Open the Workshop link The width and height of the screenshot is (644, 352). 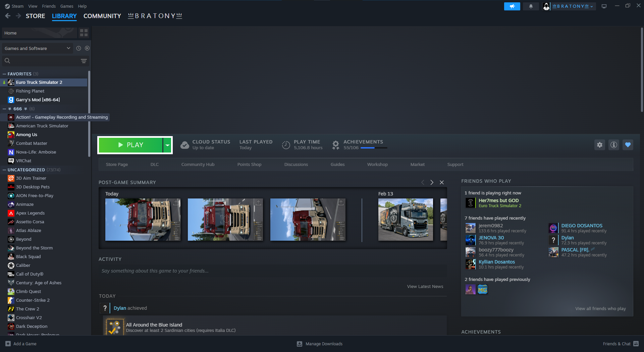(x=377, y=164)
